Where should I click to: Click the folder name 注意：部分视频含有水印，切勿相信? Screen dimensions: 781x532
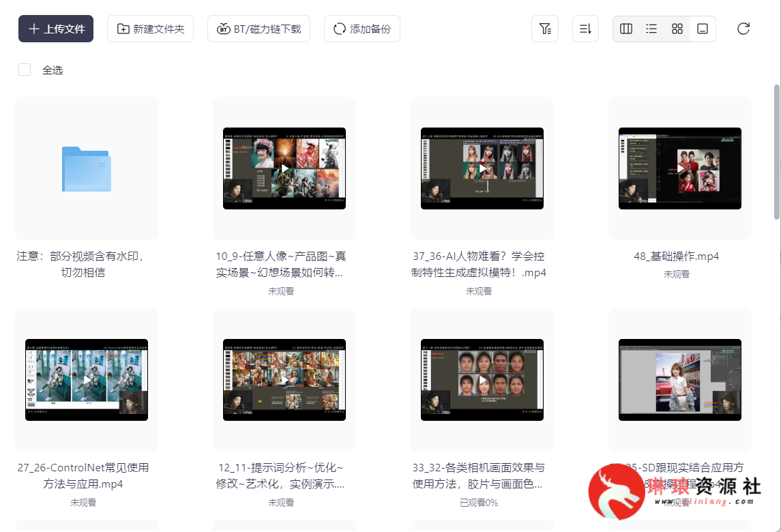coord(82,264)
